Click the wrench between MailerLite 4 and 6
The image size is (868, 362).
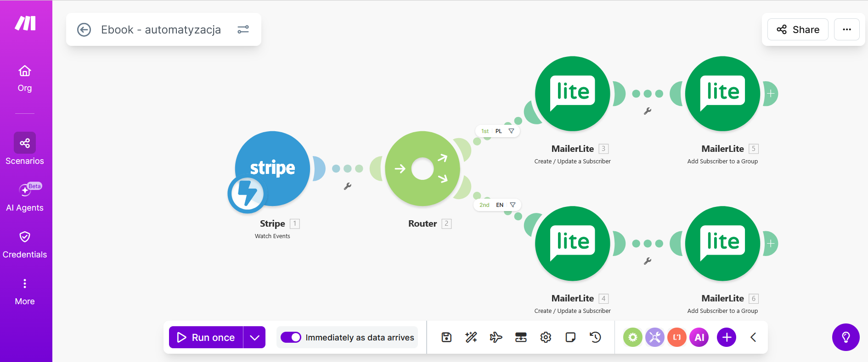648,261
